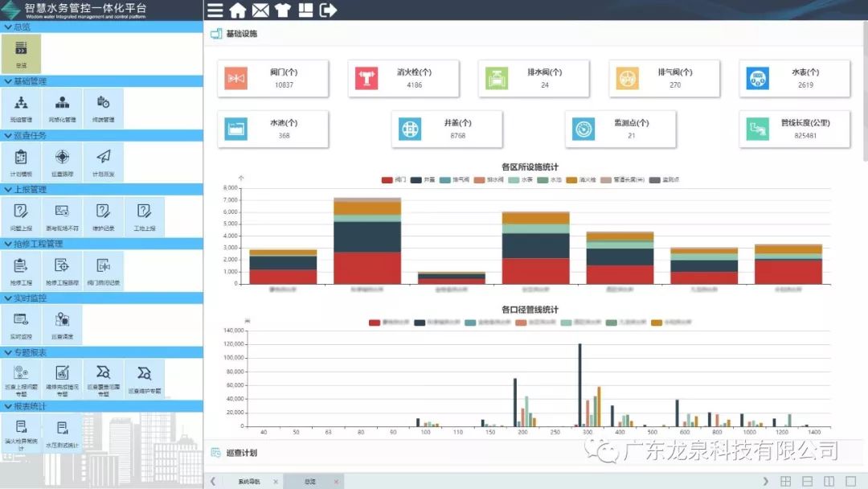This screenshot has height=489, width=868.
Task: Switch to the 系统导航 bottom tab
Action: coord(249,481)
